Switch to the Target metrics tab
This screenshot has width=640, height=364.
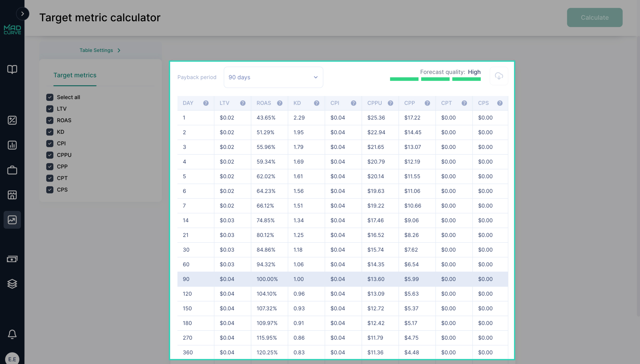click(x=75, y=75)
